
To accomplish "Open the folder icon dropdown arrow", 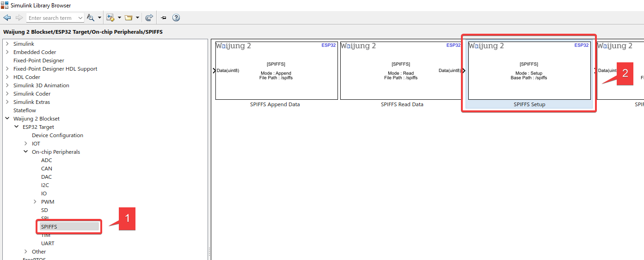I will click(138, 18).
